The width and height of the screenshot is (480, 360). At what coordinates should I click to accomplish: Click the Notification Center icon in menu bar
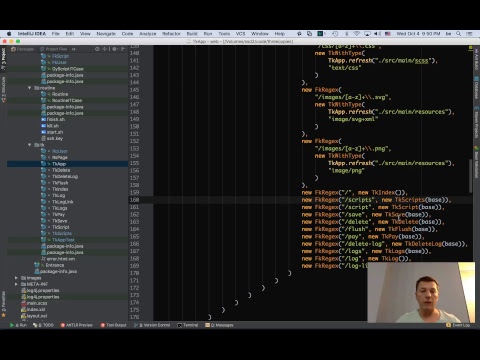click(x=469, y=34)
